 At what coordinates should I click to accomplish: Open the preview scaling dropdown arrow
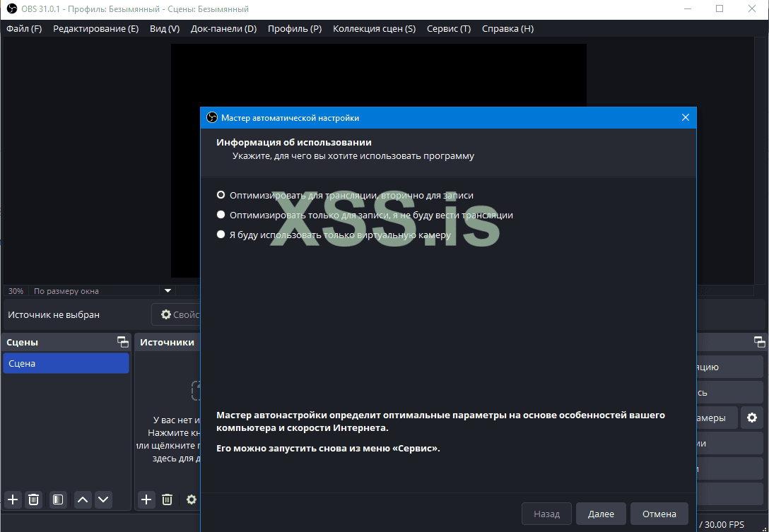pos(168,291)
